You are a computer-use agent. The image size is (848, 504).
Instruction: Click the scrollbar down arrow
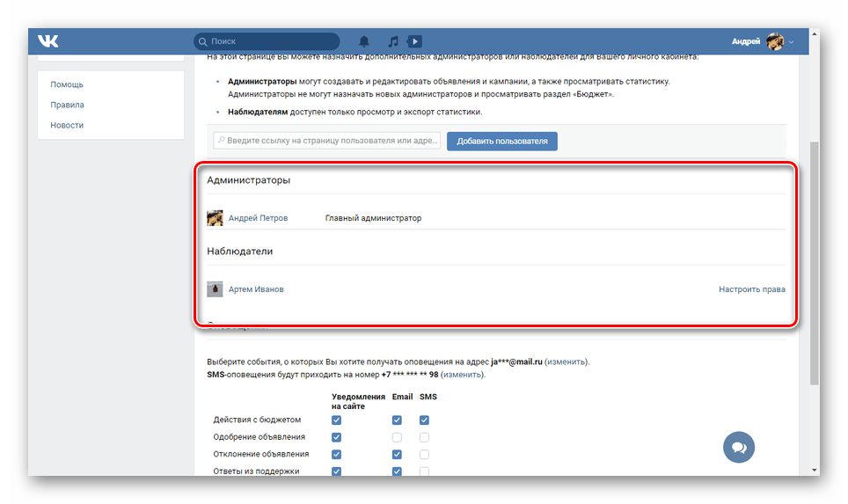(815, 471)
